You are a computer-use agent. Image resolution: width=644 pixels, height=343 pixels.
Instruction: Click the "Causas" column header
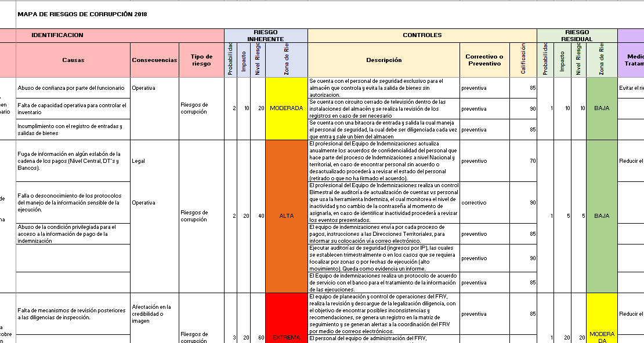point(73,60)
